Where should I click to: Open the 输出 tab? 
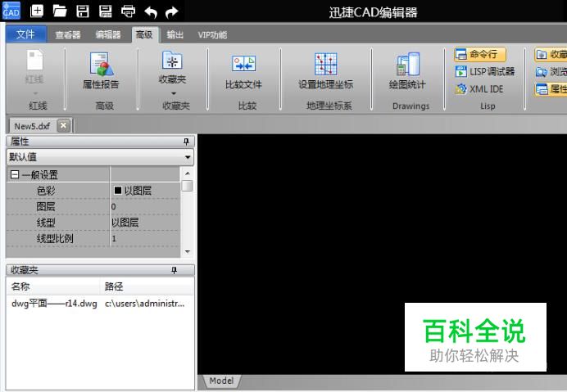point(175,35)
